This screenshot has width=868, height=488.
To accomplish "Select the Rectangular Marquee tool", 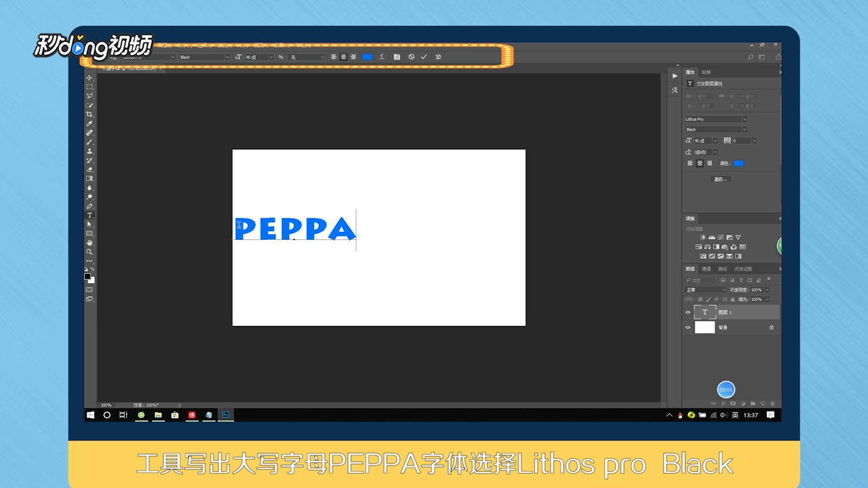I will 90,87.
